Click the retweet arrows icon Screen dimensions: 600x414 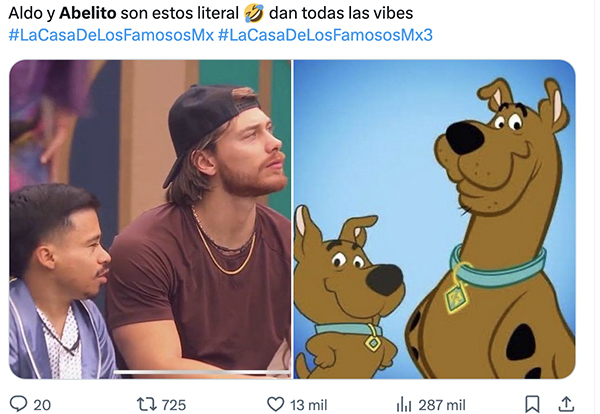(x=146, y=404)
